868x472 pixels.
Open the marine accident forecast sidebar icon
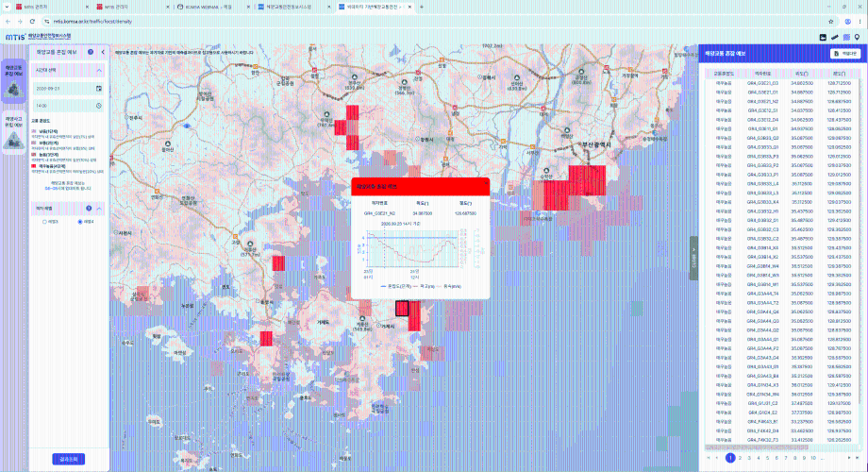click(x=13, y=132)
